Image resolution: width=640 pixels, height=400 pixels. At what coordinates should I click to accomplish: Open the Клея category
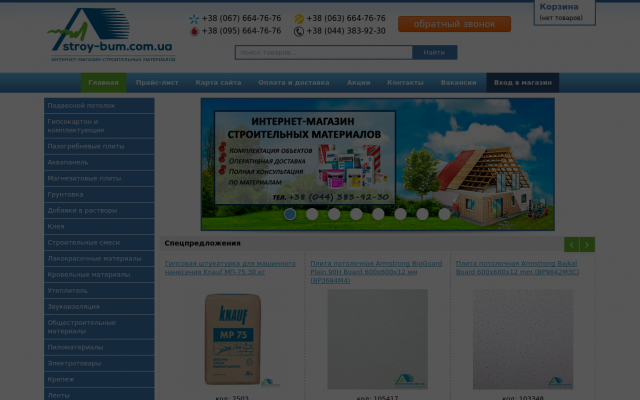(x=99, y=226)
